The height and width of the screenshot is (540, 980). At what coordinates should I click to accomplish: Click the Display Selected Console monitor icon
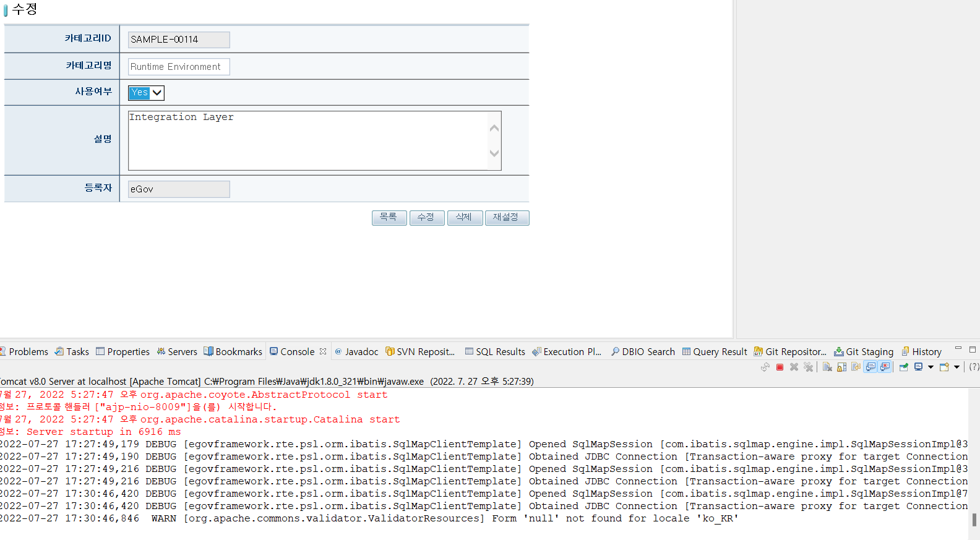click(x=919, y=367)
